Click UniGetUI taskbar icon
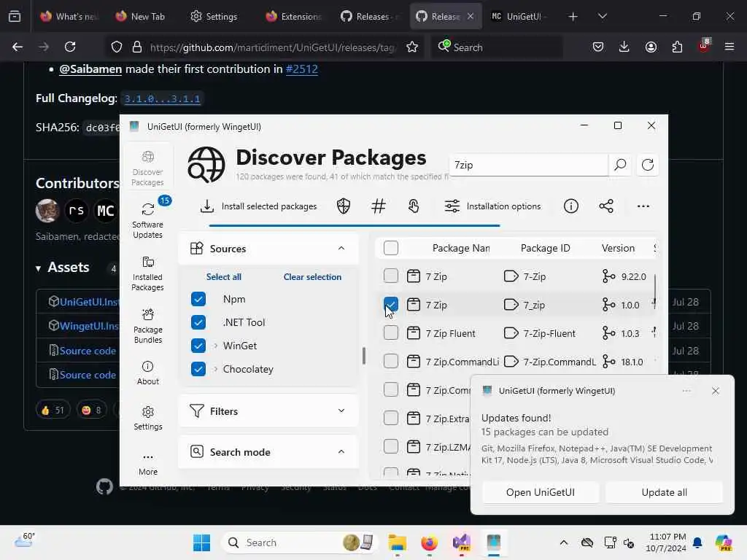 494,542
